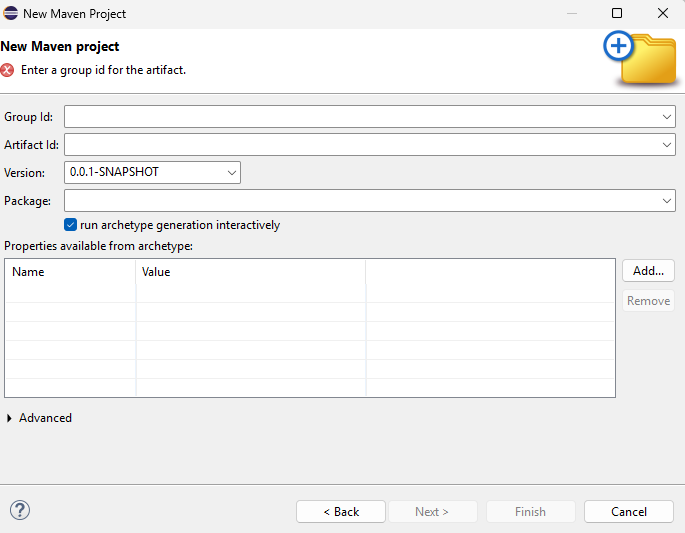Open the Version dropdown arrow
Screen dimensions: 685x533
click(x=232, y=173)
